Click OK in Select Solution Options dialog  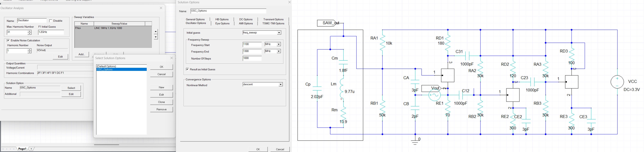[x=162, y=67]
